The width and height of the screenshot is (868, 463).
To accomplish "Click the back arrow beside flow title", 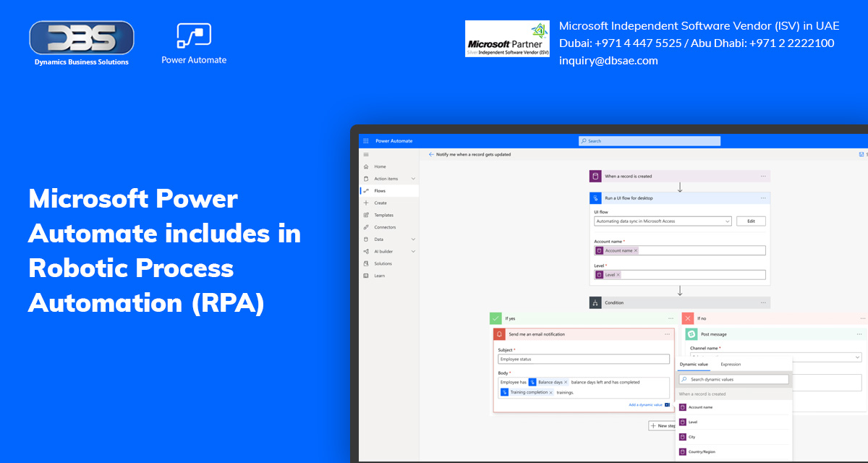I will click(x=431, y=154).
